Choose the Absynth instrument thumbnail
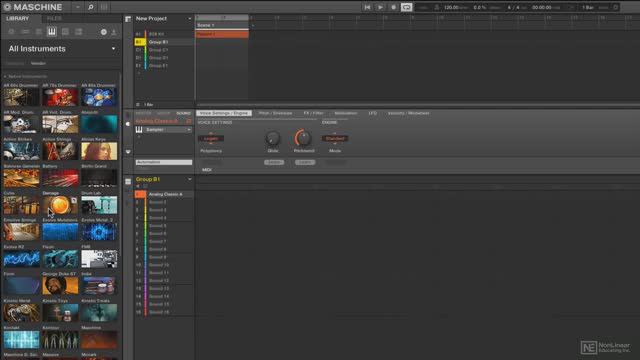The height and width of the screenshot is (360, 640). [99, 124]
